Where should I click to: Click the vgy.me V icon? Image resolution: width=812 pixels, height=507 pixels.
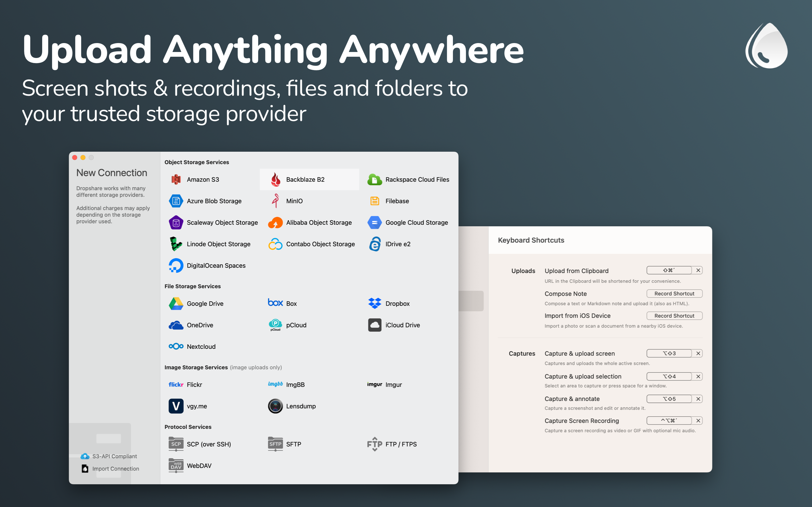coord(176,406)
